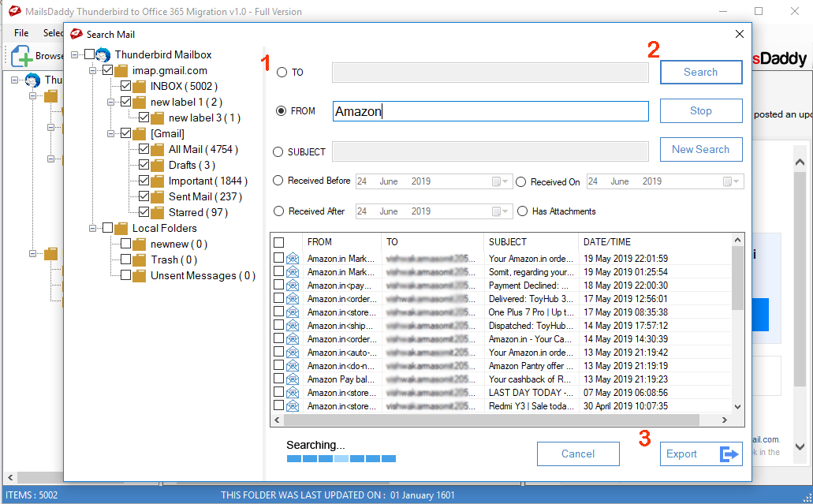Click the New Search button
The image size is (813, 504).
[701, 149]
